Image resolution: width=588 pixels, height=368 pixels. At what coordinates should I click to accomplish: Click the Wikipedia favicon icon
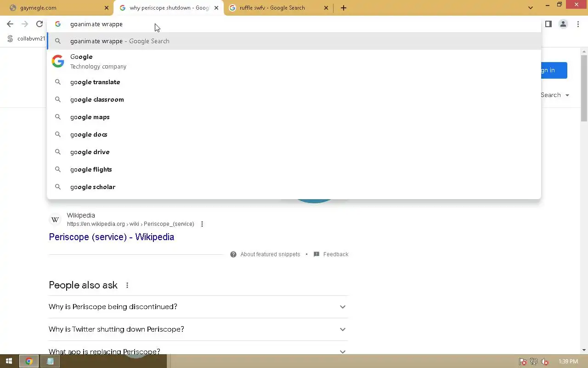(x=55, y=220)
